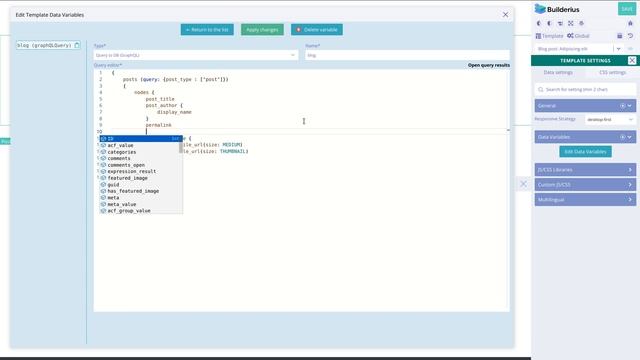The height and width of the screenshot is (360, 640).
Task: Pick meta from the autocomplete list
Action: tap(141, 198)
